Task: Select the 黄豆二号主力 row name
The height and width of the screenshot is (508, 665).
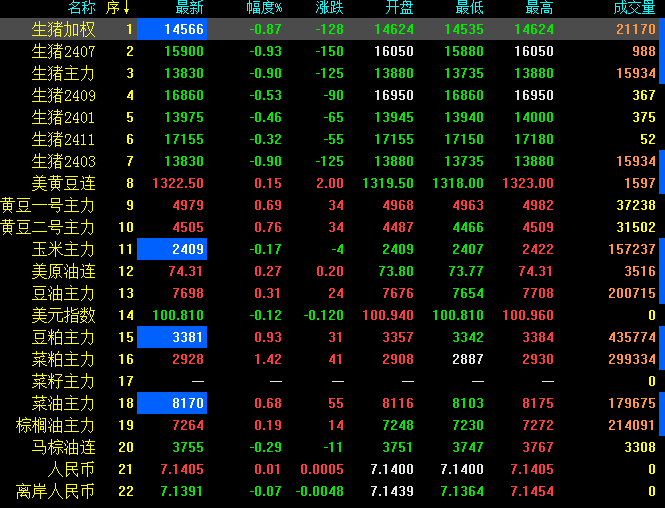Action: tap(48, 228)
